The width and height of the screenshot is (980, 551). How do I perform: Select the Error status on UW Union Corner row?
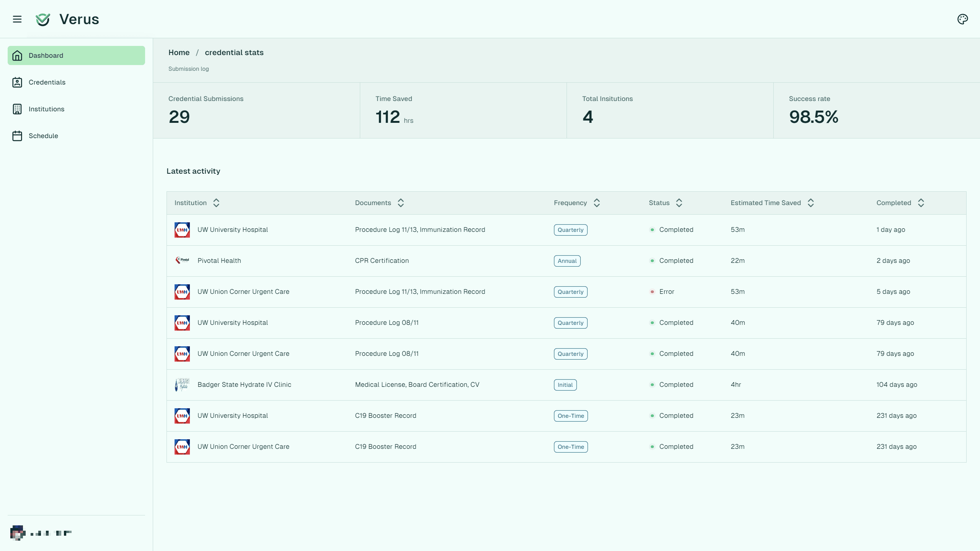pyautogui.click(x=666, y=291)
